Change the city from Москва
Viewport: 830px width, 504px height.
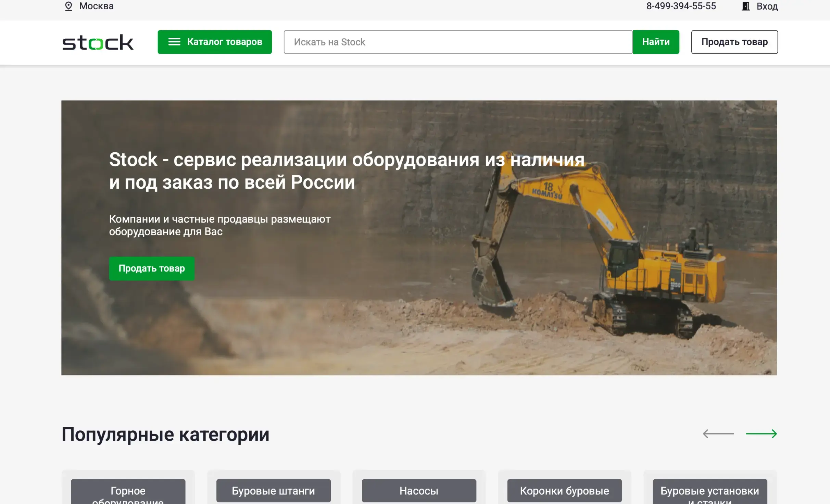(96, 6)
